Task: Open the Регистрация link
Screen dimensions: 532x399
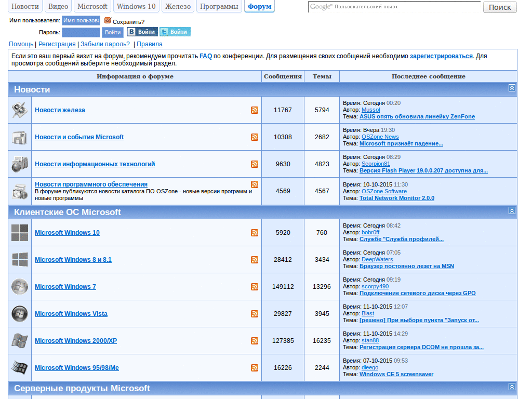Action: [x=57, y=44]
